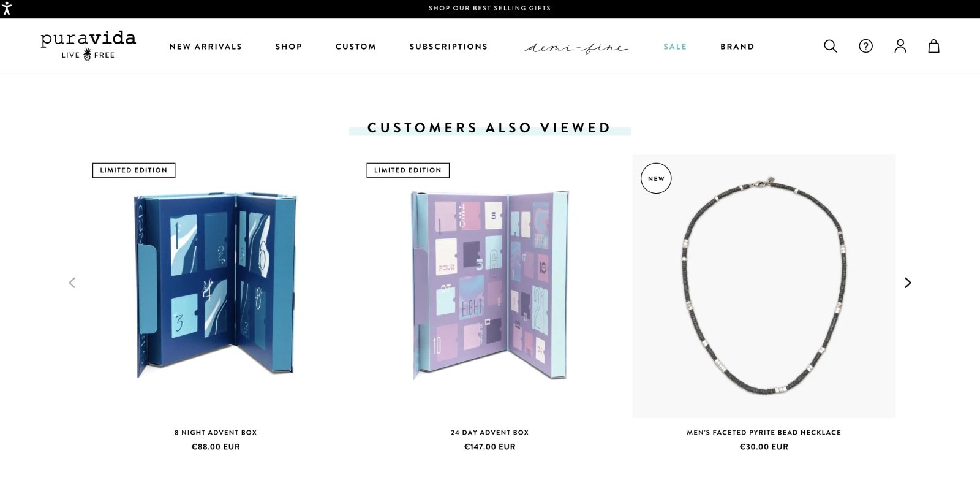This screenshot has height=502, width=980.
Task: Click the SHOP OUR BEST SELLING GIFTS banner
Action: tap(489, 8)
